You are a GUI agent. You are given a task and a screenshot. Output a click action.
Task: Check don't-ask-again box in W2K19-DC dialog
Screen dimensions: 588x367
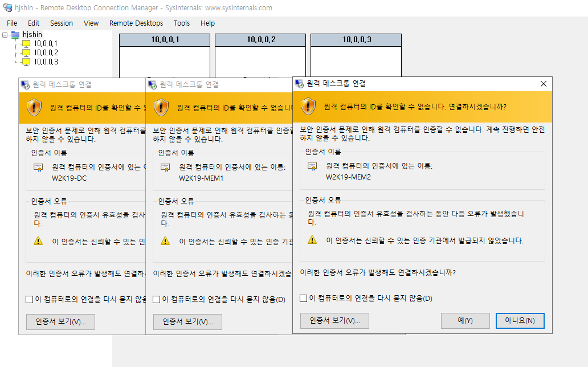[x=29, y=299]
